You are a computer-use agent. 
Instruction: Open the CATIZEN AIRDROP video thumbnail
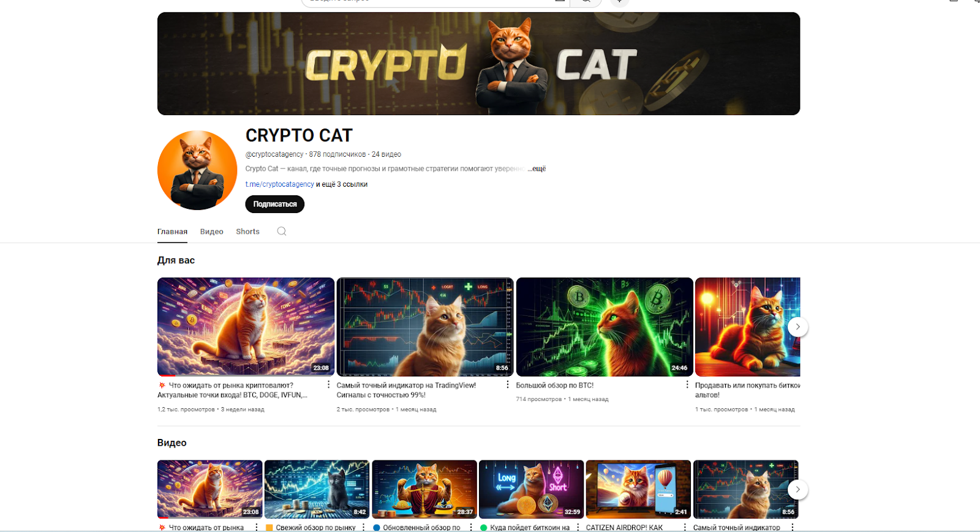(638, 489)
